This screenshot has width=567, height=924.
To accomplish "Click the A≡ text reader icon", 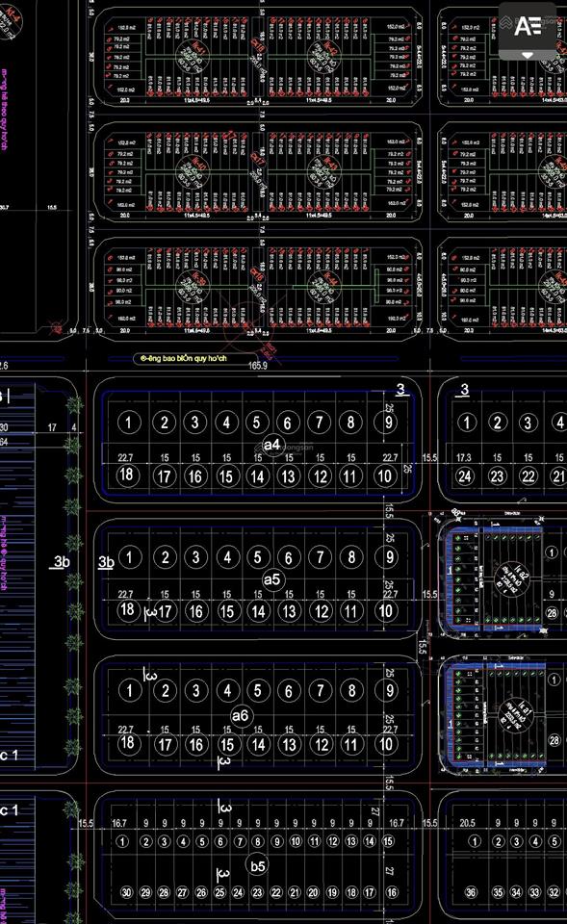I will pyautogui.click(x=528, y=26).
